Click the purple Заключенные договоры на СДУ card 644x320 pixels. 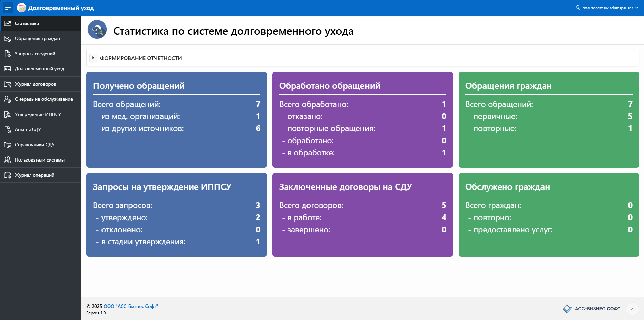point(362,215)
